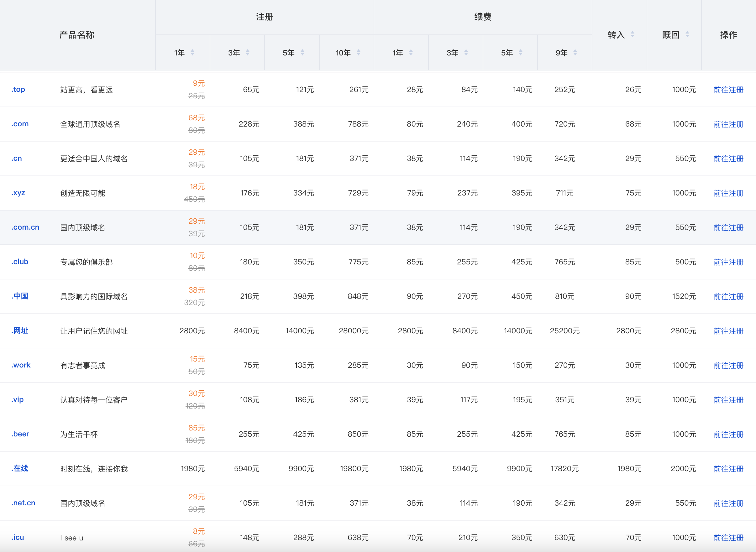
Task: Select the 全球通用顶级域名 description
Action: pyautogui.click(x=90, y=124)
